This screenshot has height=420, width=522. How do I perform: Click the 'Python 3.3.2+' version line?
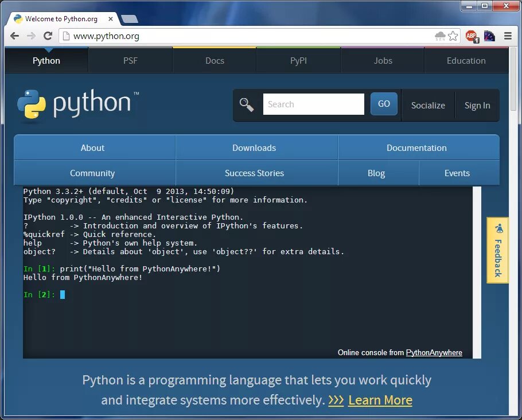[x=128, y=191]
